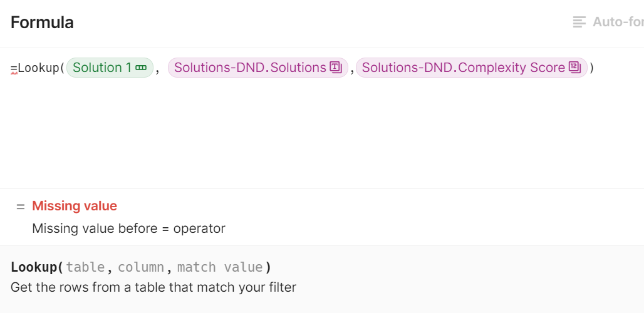Screen dimensions: 644x313
Task: Click the 'match value' parameter in the signature
Action: tap(220, 267)
